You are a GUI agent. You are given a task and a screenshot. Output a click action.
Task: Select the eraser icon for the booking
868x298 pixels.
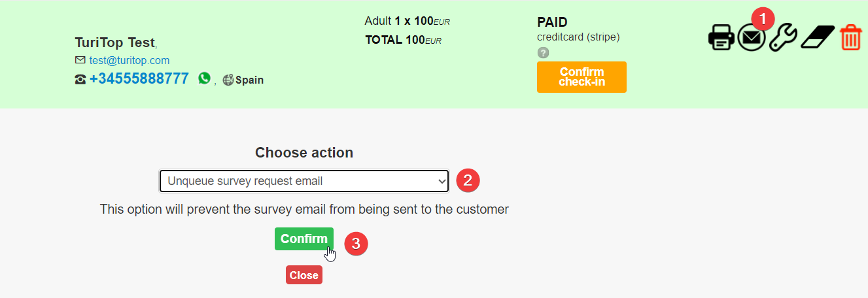(x=818, y=37)
